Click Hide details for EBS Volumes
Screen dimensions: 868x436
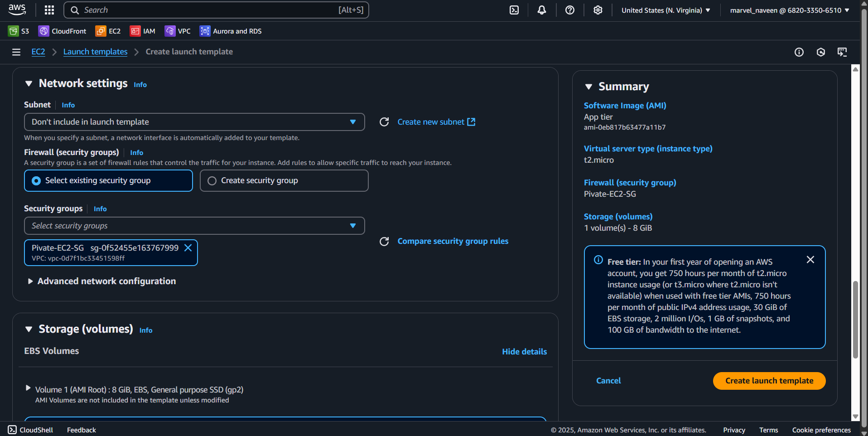[x=524, y=352]
